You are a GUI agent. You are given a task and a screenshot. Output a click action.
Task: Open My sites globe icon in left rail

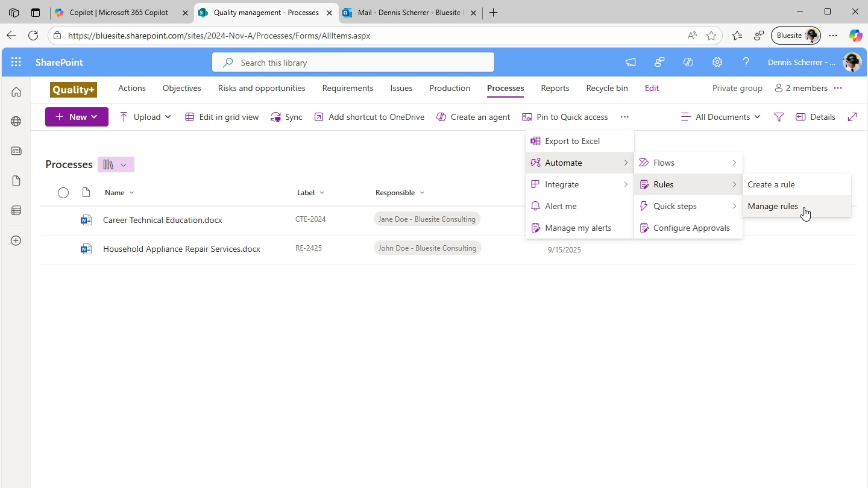(16, 121)
